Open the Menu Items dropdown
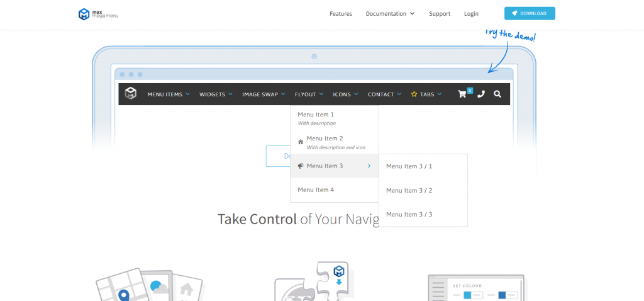Screen dimensions: 644x301 168,94
